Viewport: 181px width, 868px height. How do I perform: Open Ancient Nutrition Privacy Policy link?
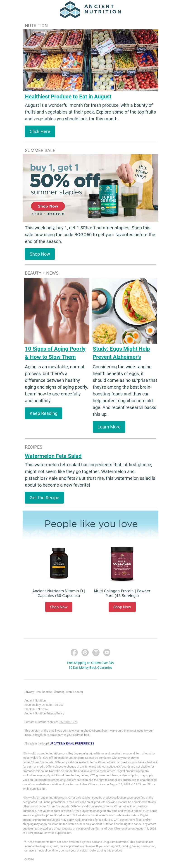pyautogui.click(x=44, y=713)
